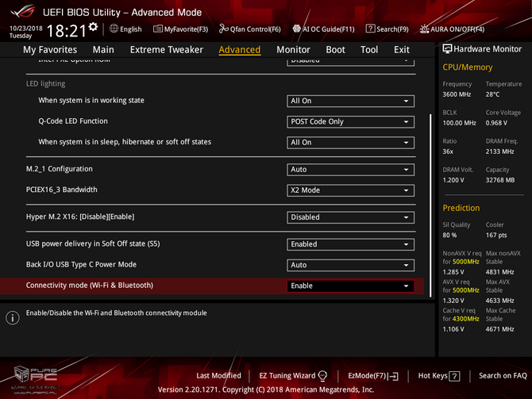Click the 18:21 clock time
Screen dimensions: 532x399
pos(67,31)
